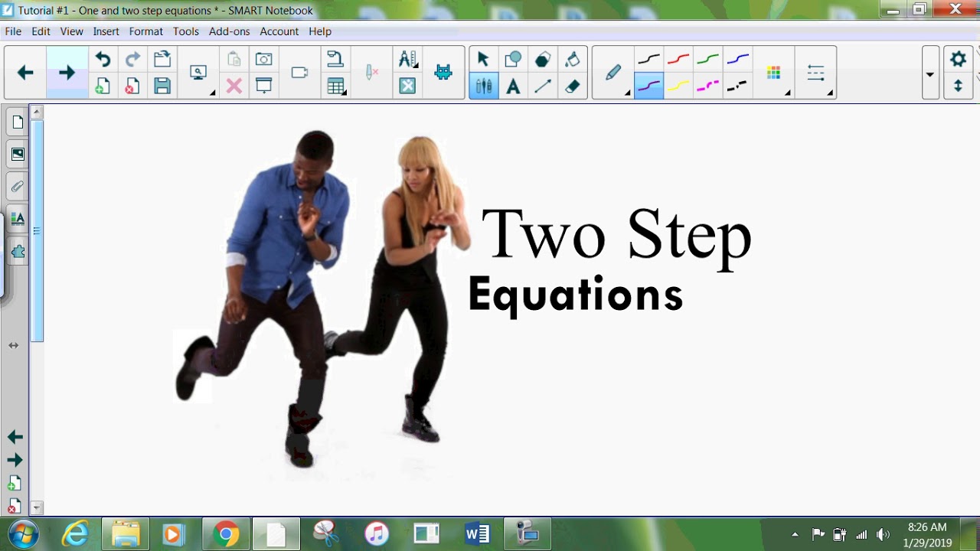Clear ink with the pen eraser icon
The image size is (980, 551).
(x=371, y=73)
